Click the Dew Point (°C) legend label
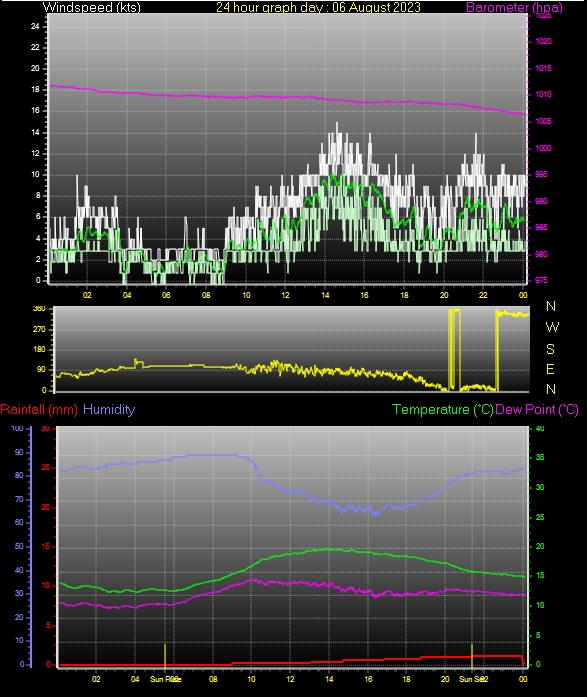 click(x=537, y=409)
